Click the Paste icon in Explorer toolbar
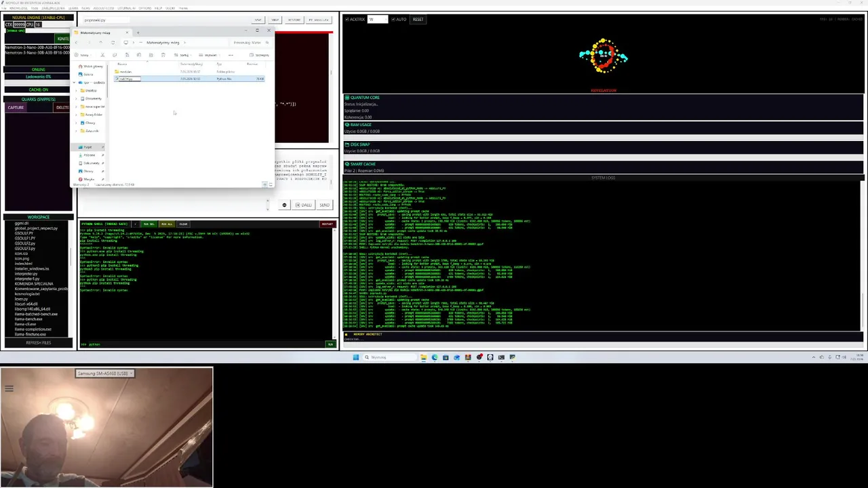Screen dimensions: 868x488 (x=127, y=55)
